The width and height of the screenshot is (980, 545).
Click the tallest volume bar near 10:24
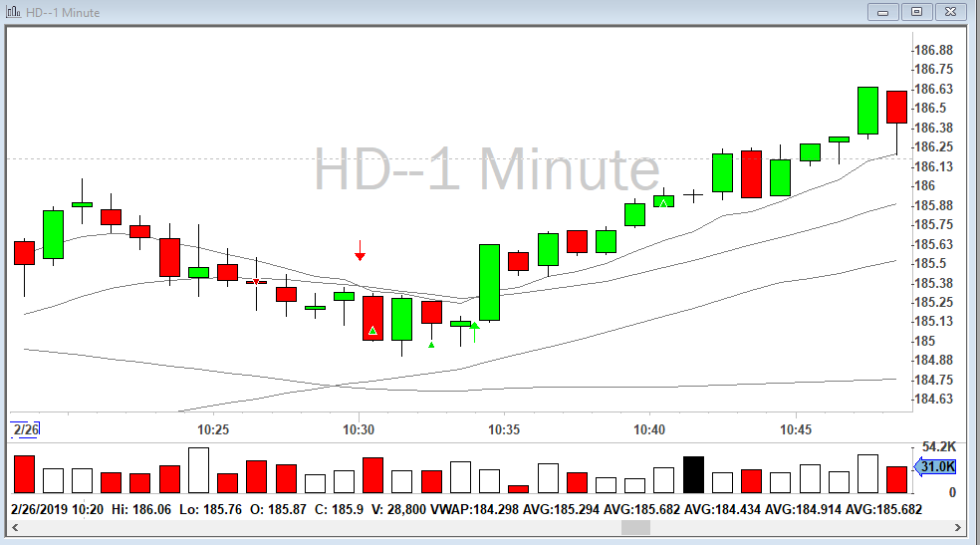click(198, 470)
